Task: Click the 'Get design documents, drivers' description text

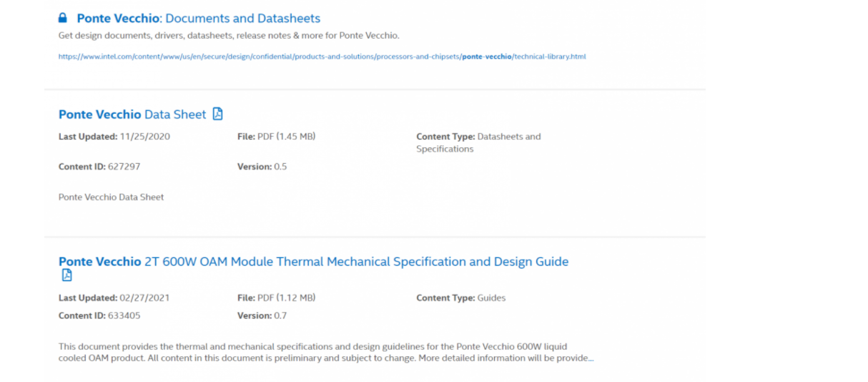Action: (x=229, y=35)
